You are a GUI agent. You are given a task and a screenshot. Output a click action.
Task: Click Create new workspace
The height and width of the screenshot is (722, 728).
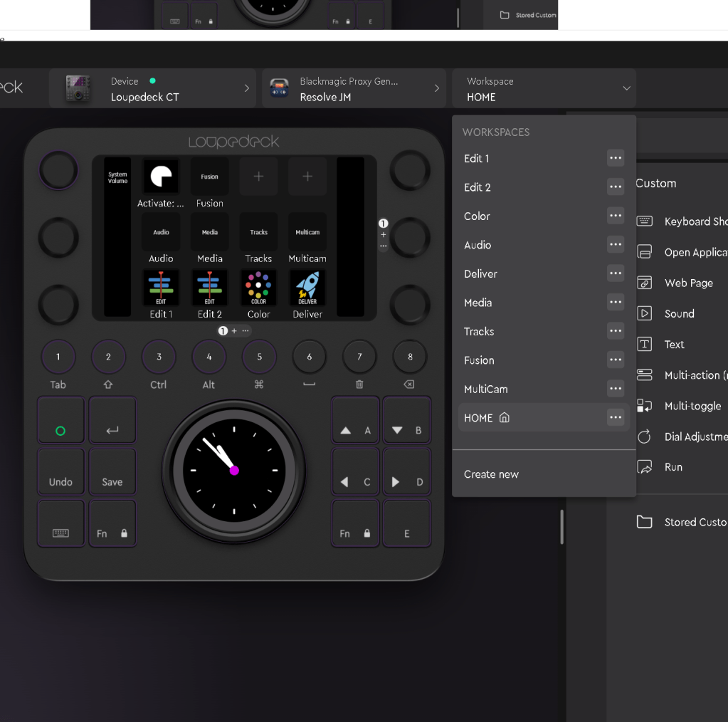coord(491,474)
